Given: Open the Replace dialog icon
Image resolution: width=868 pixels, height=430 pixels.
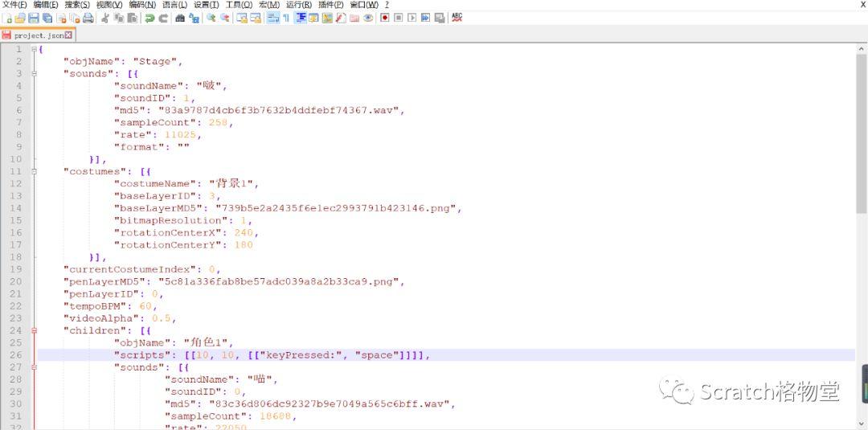Looking at the screenshot, I should tap(194, 18).
